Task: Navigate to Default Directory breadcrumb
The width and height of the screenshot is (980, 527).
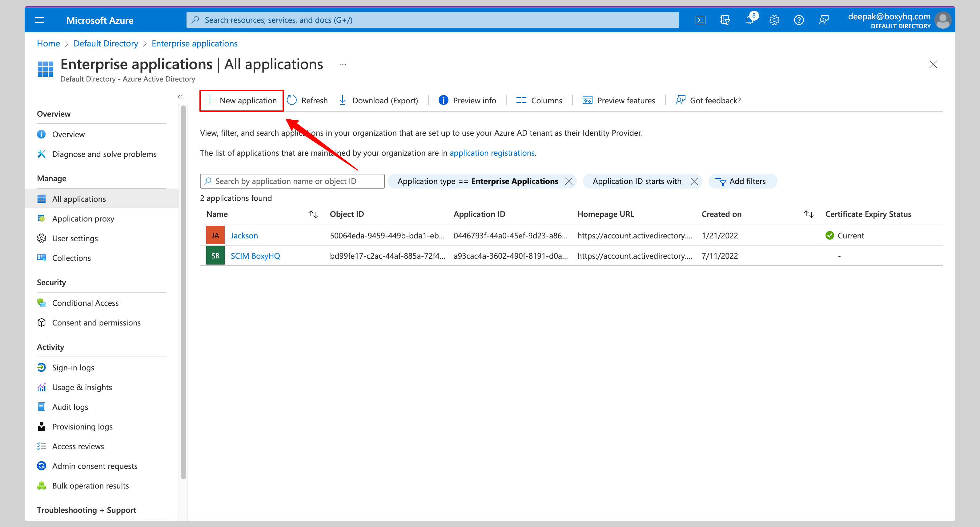Action: point(105,43)
